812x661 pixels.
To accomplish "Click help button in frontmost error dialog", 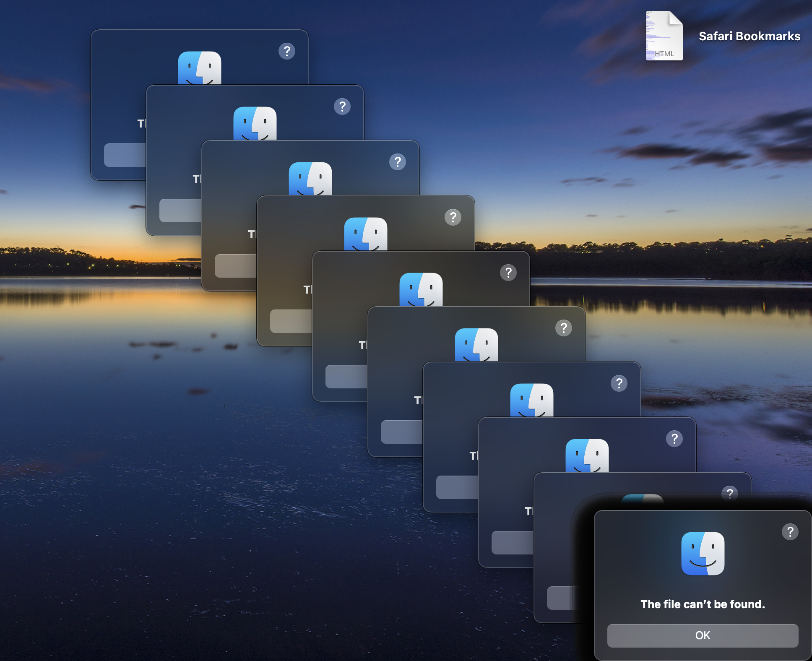I will pos(790,532).
